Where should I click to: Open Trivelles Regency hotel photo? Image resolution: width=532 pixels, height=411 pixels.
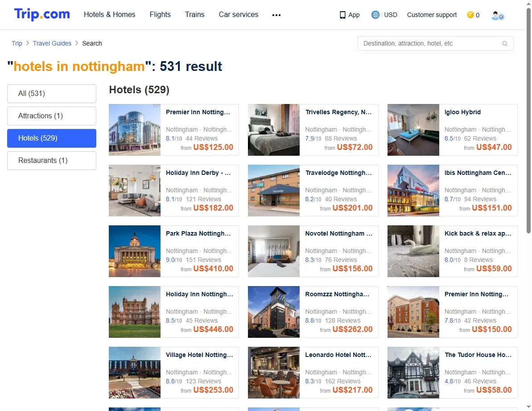[x=274, y=130]
